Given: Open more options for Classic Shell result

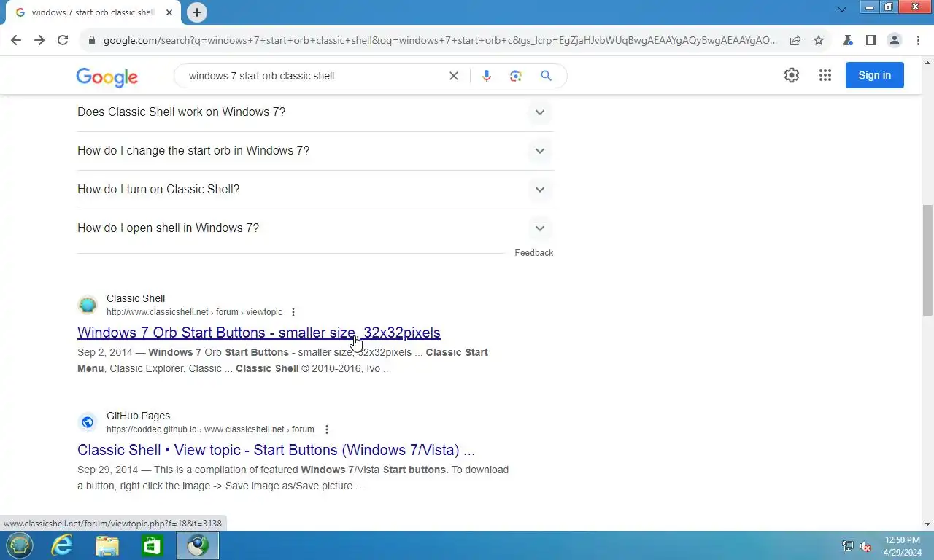Looking at the screenshot, I should pos(293,312).
